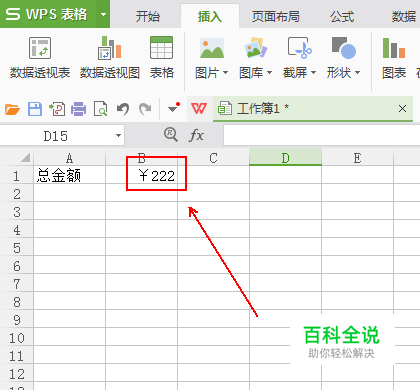Screen dimensions: 420x390
Task: Select column D header
Action: pyautogui.click(x=285, y=158)
